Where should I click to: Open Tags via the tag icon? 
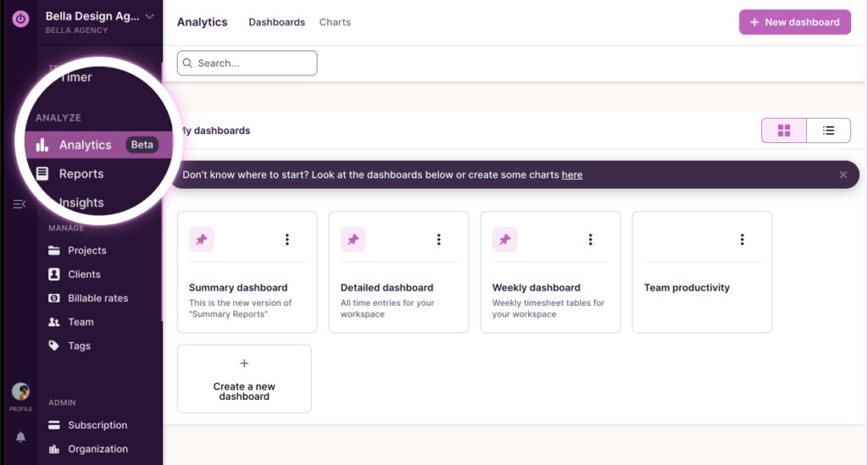[53, 346]
